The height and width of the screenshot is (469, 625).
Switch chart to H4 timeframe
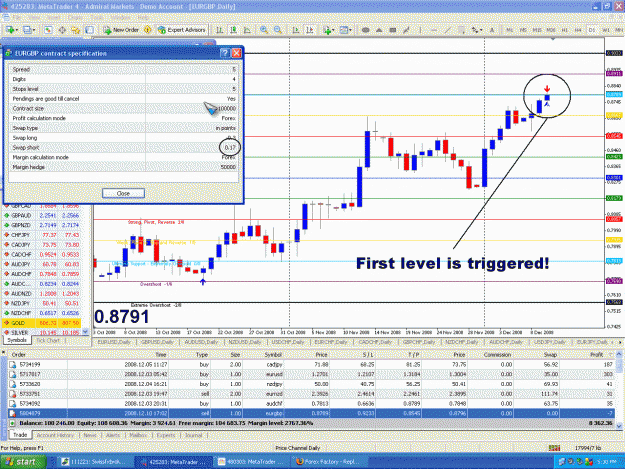point(578,30)
